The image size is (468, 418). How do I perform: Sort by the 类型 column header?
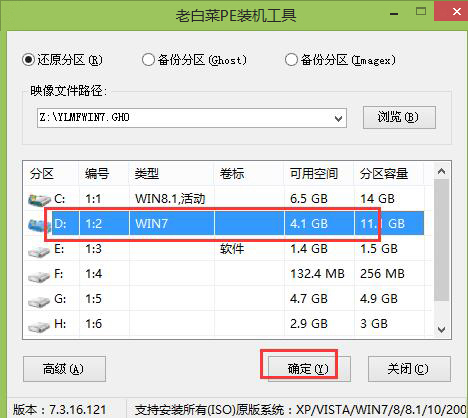pos(171,174)
